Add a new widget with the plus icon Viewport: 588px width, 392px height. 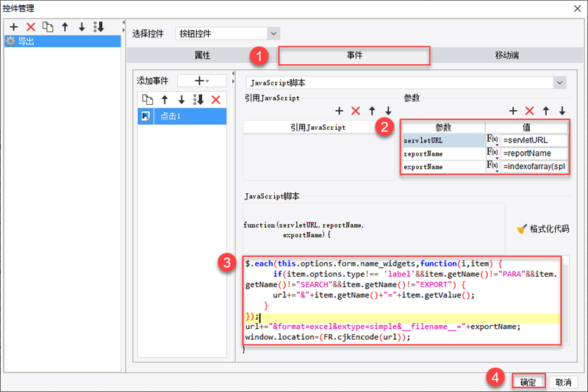point(14,27)
